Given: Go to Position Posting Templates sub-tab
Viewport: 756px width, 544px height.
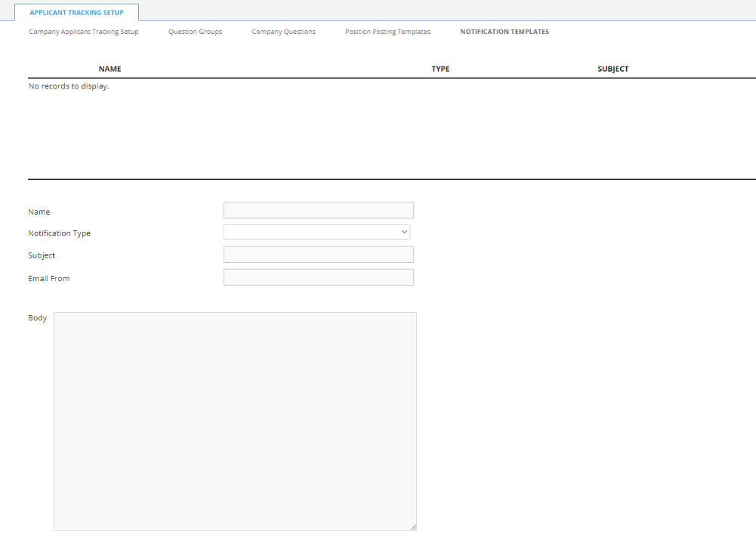Looking at the screenshot, I should (387, 32).
